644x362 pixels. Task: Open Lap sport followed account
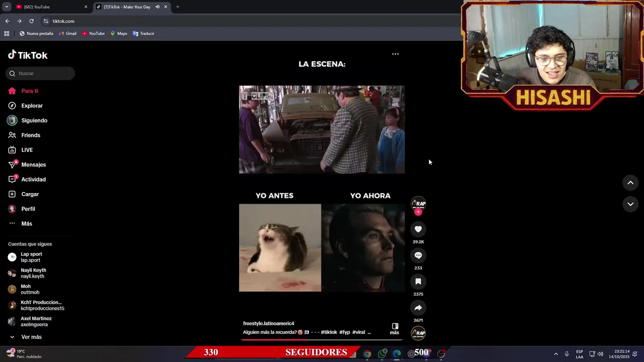click(31, 257)
